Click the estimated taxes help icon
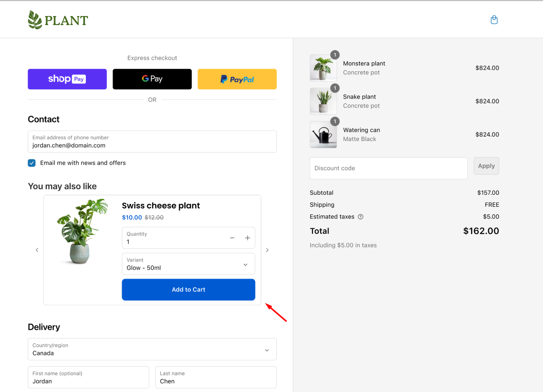Viewport: 543px width, 392px height. (360, 217)
